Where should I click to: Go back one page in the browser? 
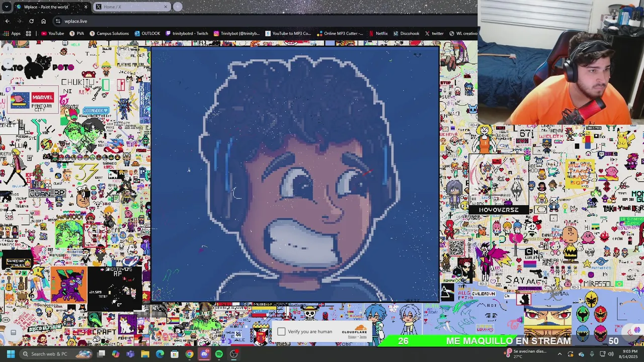point(8,21)
